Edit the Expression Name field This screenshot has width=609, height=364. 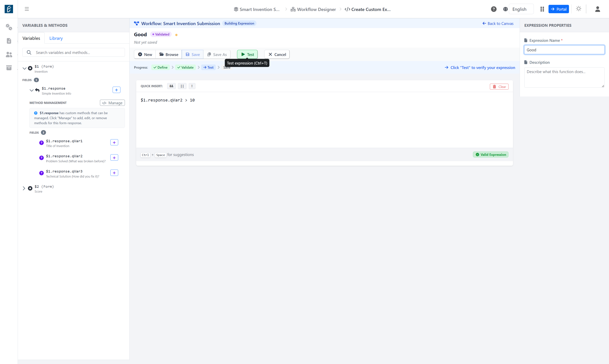(x=564, y=50)
